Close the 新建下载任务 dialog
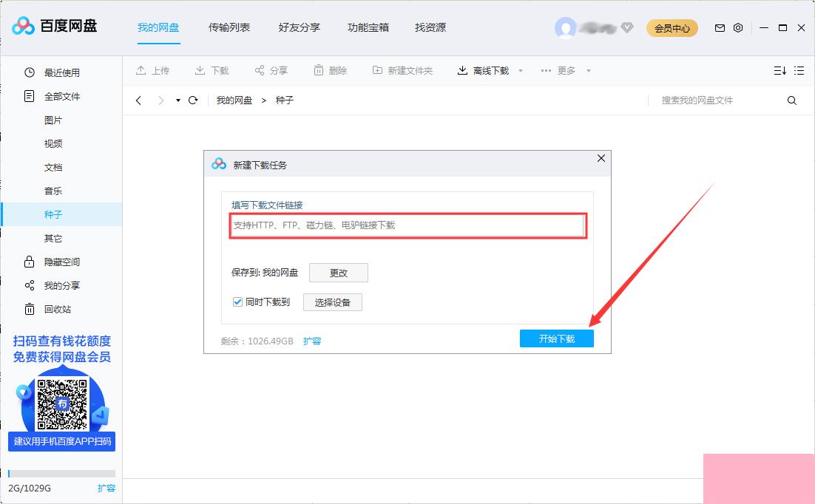The width and height of the screenshot is (815, 504). coord(601,158)
